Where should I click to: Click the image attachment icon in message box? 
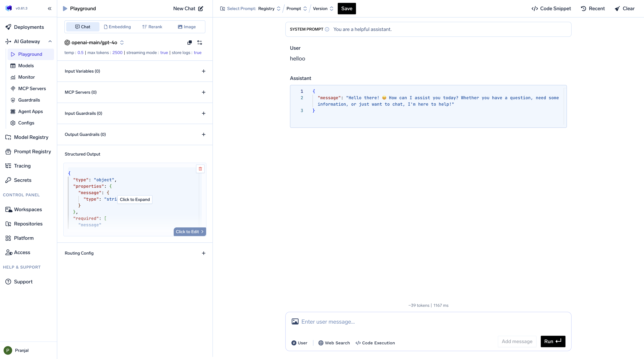coord(295,321)
